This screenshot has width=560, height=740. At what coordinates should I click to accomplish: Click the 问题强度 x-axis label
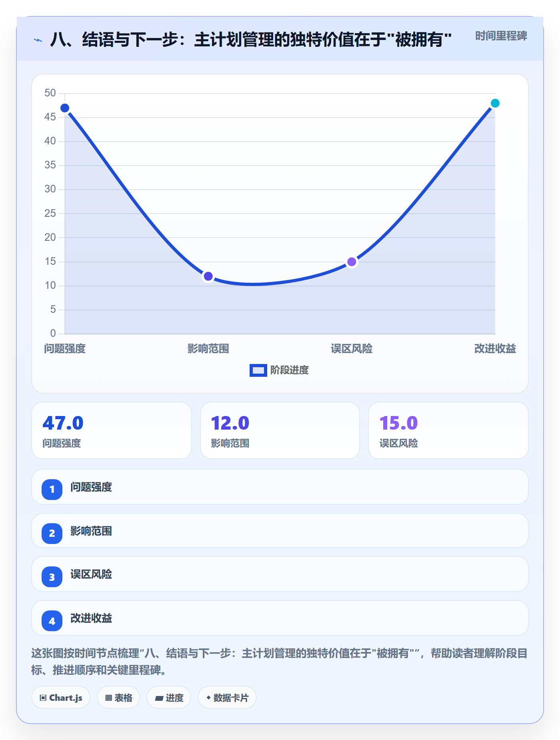pyautogui.click(x=65, y=349)
